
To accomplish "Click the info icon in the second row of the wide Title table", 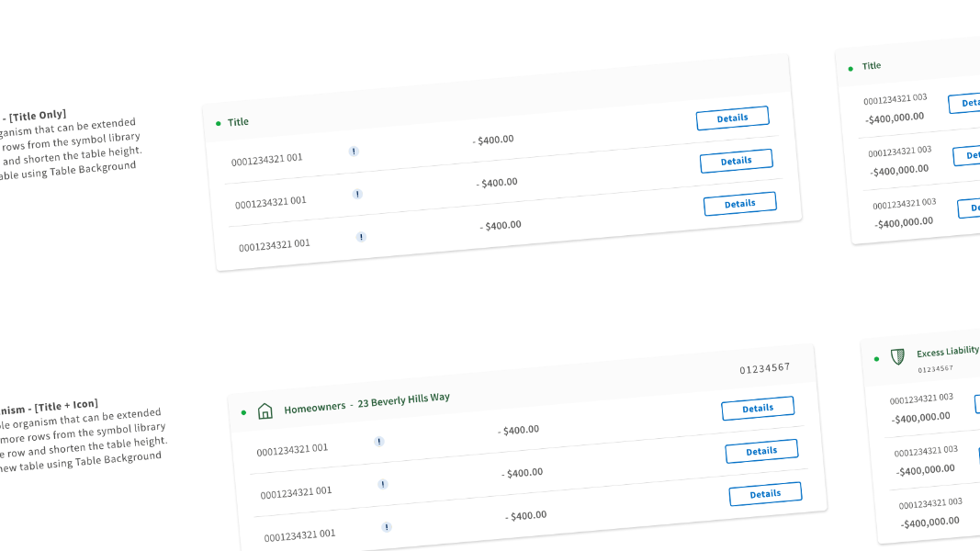I will pos(357,194).
